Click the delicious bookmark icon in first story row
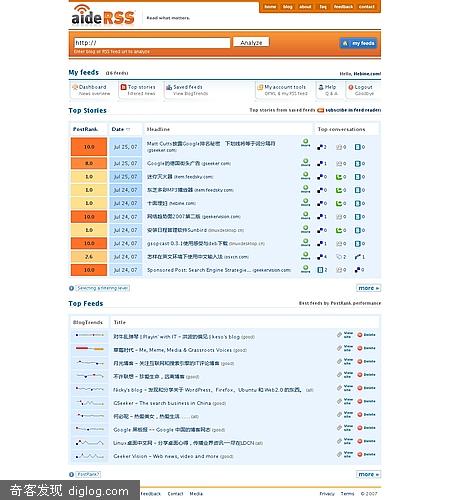 [320, 147]
